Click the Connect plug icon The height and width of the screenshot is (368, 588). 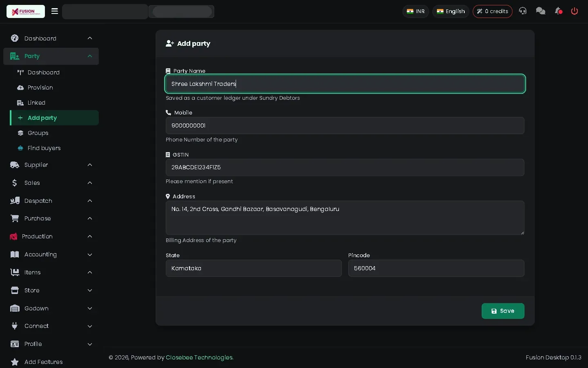pos(15,326)
